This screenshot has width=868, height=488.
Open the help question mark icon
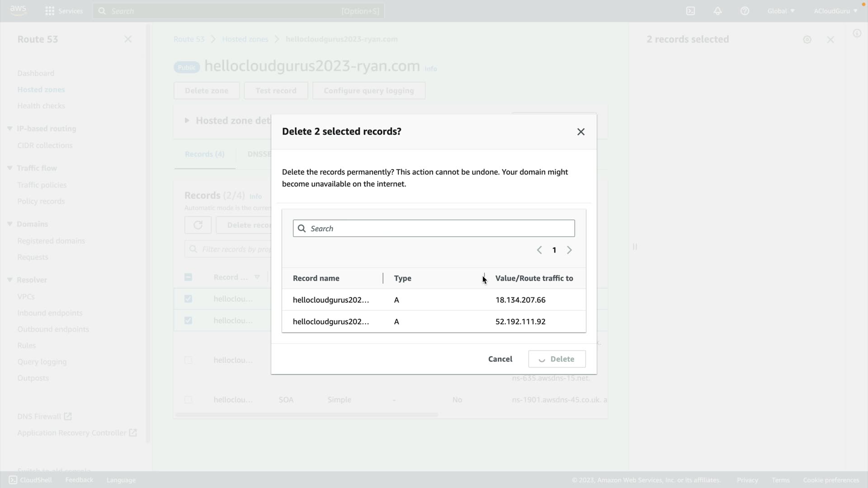coord(745,11)
